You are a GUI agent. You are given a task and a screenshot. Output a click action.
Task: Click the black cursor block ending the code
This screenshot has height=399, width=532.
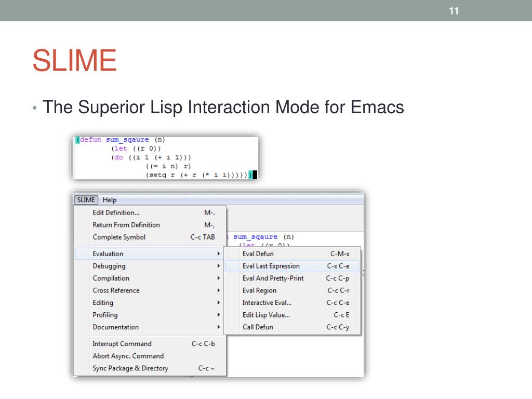pos(255,175)
